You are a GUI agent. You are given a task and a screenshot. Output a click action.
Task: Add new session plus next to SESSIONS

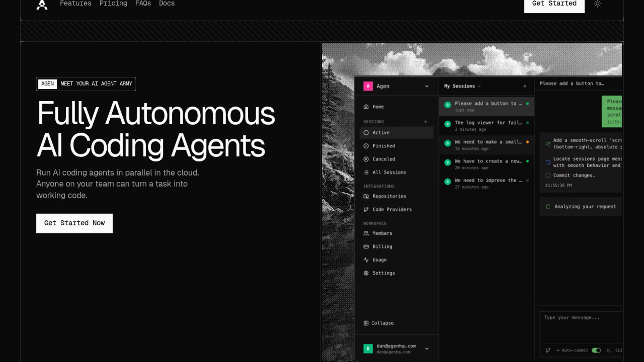click(426, 122)
